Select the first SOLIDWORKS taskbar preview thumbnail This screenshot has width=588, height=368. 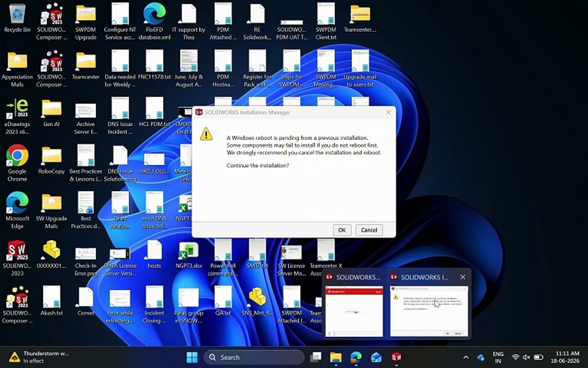pyautogui.click(x=354, y=311)
